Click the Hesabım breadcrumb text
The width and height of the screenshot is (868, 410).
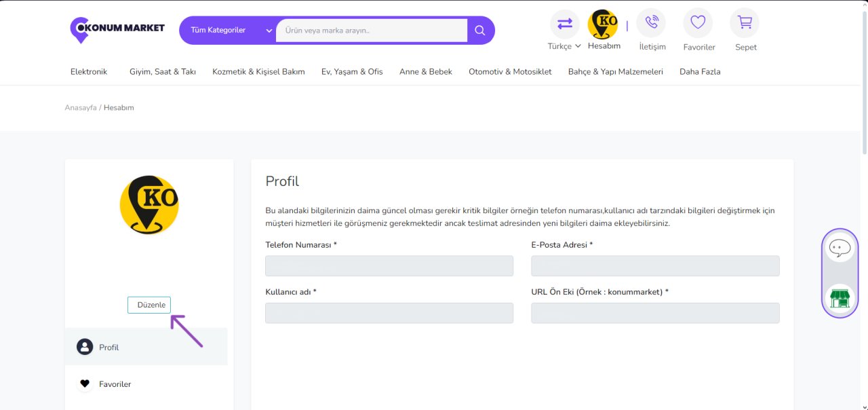click(119, 108)
